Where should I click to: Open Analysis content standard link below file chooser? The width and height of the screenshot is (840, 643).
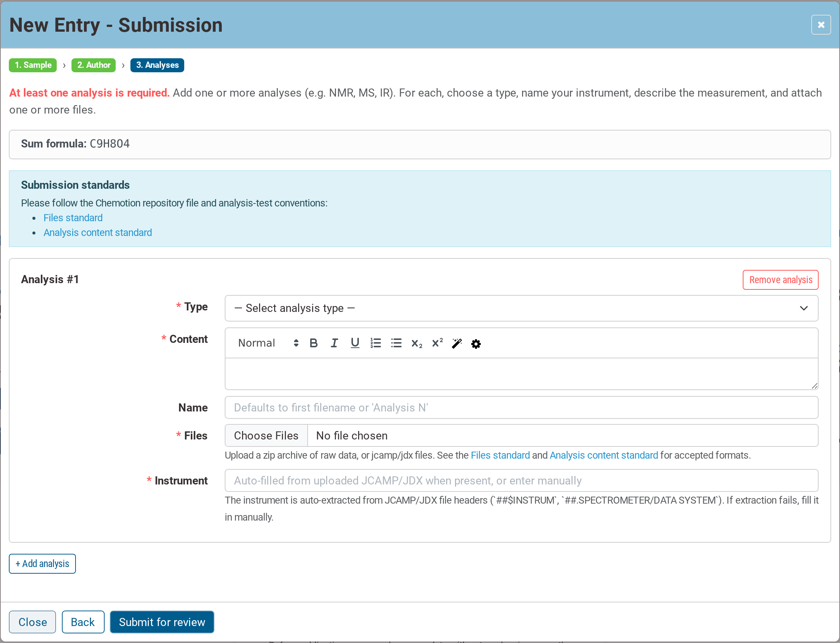coord(603,455)
